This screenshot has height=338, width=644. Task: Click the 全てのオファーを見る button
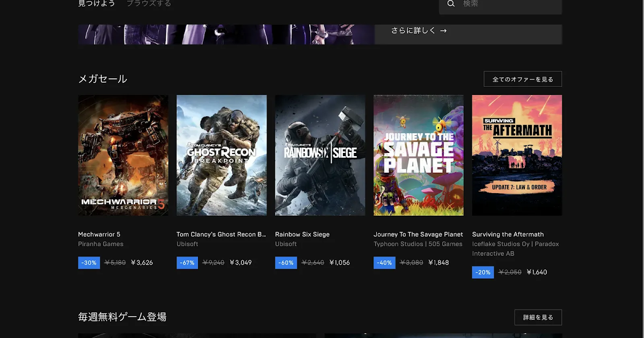coord(523,79)
